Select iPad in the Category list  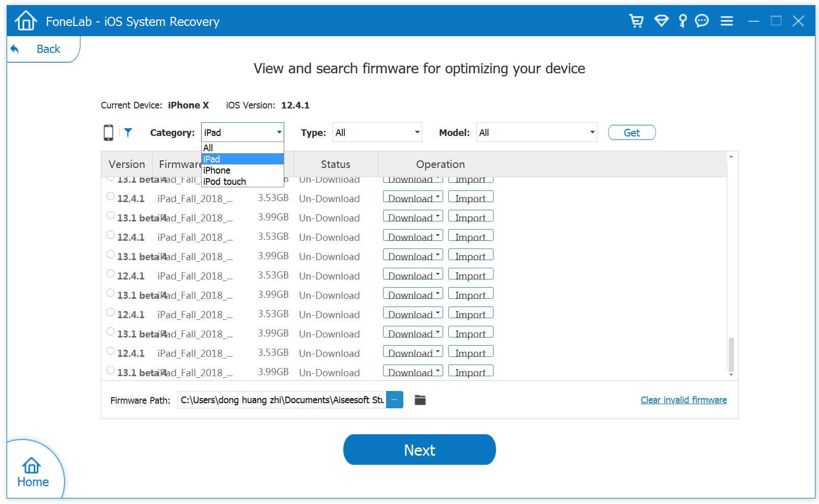point(242,159)
